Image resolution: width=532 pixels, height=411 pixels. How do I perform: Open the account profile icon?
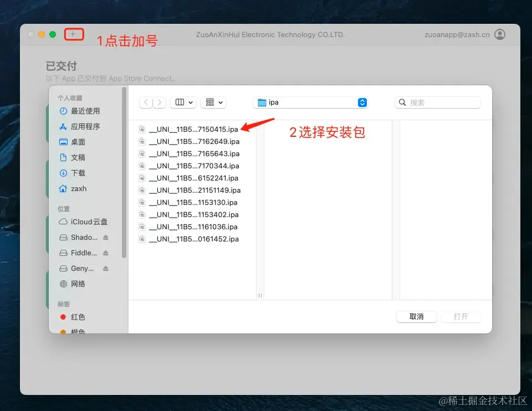tap(500, 34)
